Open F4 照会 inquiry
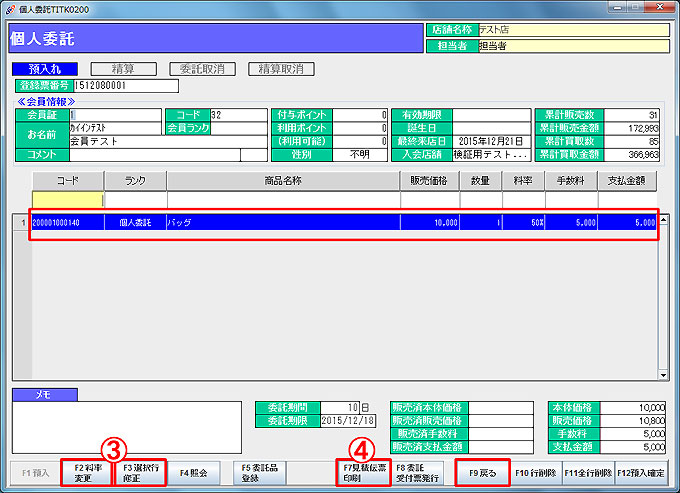Image resolution: width=680 pixels, height=493 pixels. click(x=194, y=472)
